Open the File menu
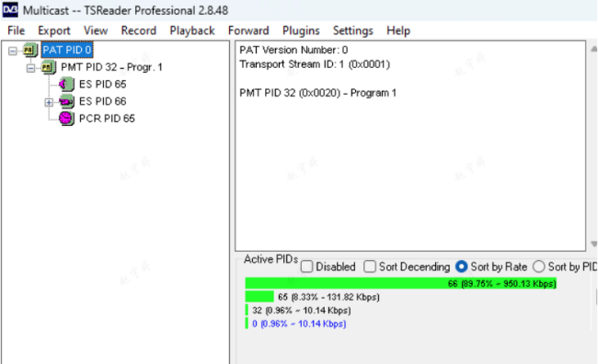 pos(16,30)
